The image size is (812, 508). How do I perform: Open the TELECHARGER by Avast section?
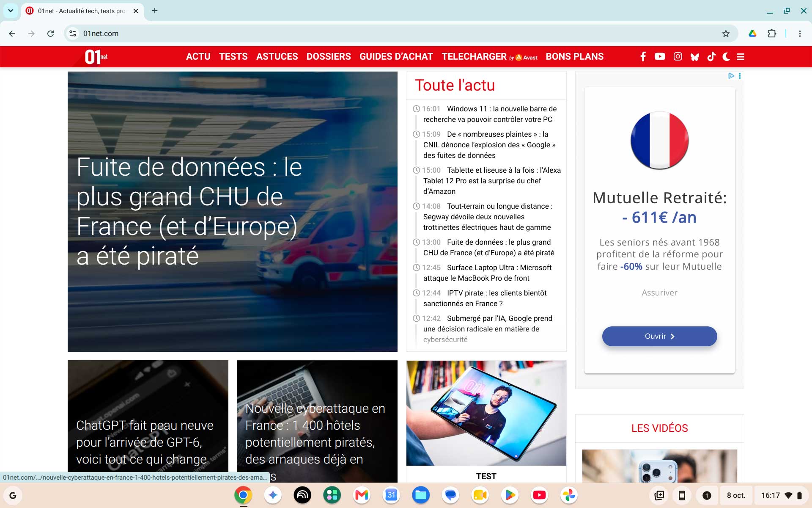pyautogui.click(x=490, y=57)
